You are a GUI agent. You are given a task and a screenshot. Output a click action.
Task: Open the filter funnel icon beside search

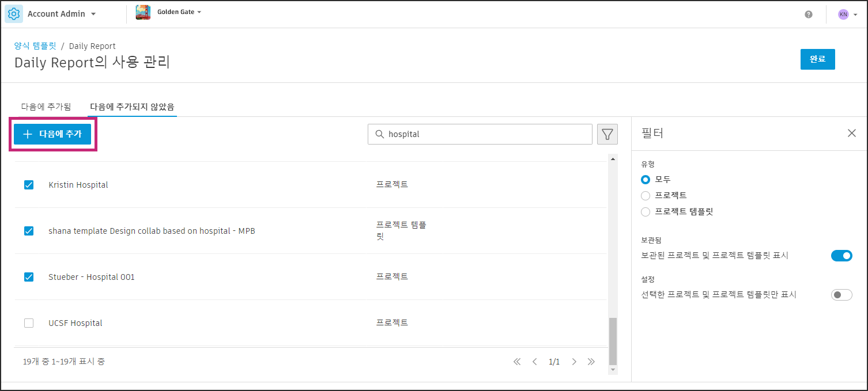click(x=607, y=134)
